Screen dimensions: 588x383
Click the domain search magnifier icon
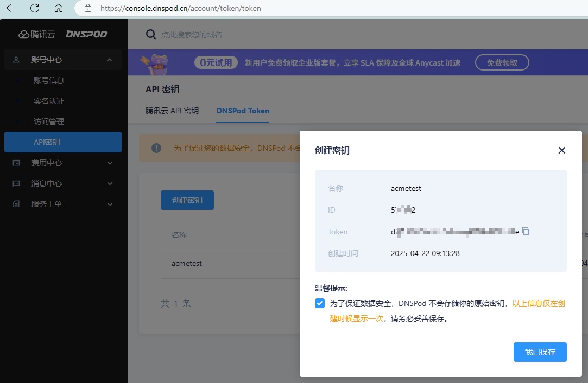151,35
